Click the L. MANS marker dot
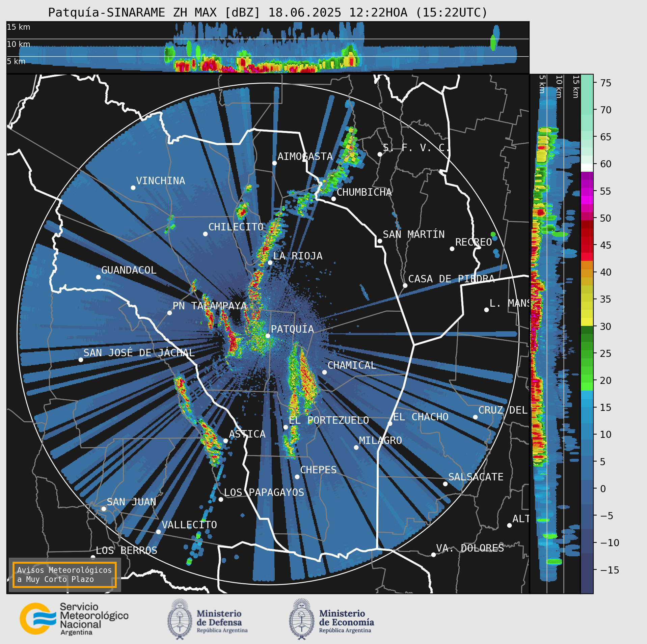The width and height of the screenshot is (647, 644). coord(486,310)
